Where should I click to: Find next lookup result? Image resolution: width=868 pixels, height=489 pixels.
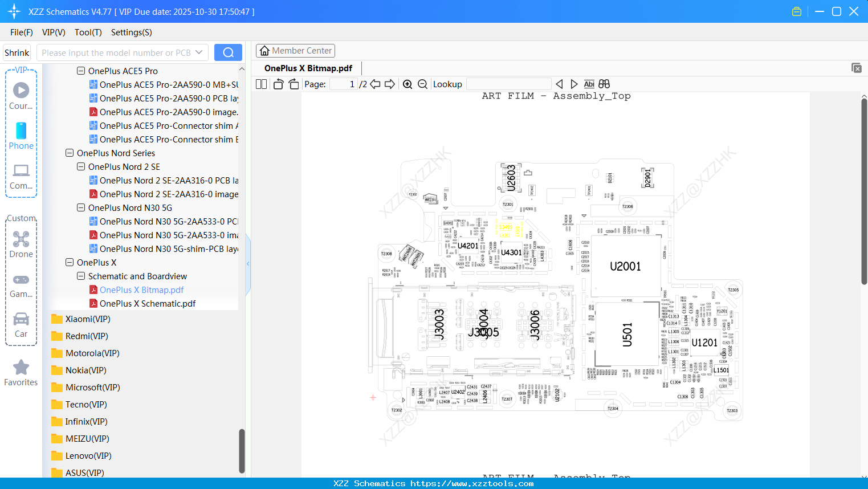pyautogui.click(x=574, y=84)
